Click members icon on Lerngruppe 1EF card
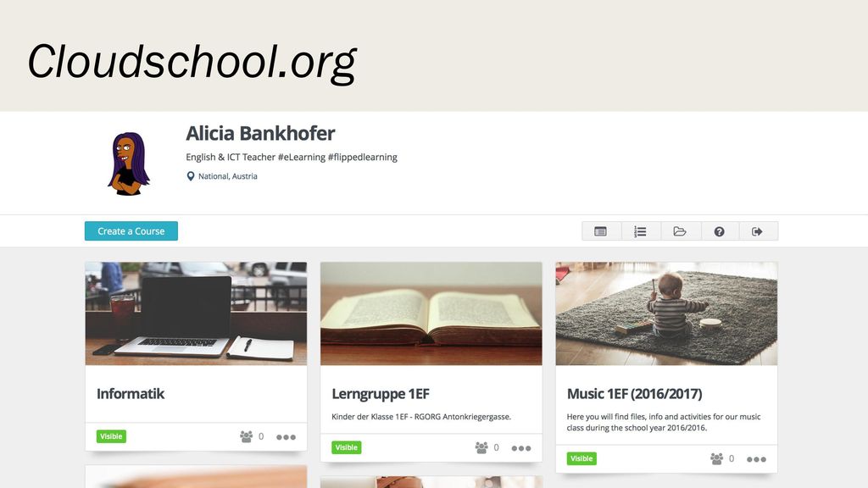Image resolution: width=868 pixels, height=488 pixels. click(481, 447)
